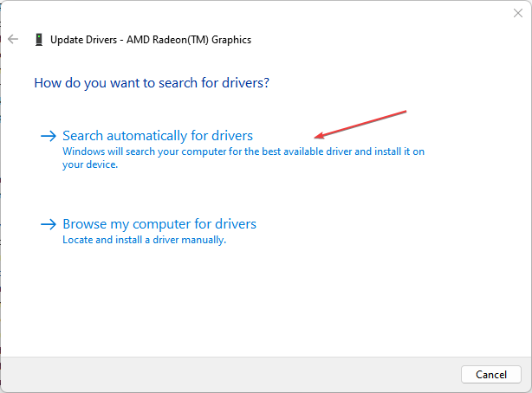
Task: Click the tail end of the red arrow
Action: click(405, 112)
